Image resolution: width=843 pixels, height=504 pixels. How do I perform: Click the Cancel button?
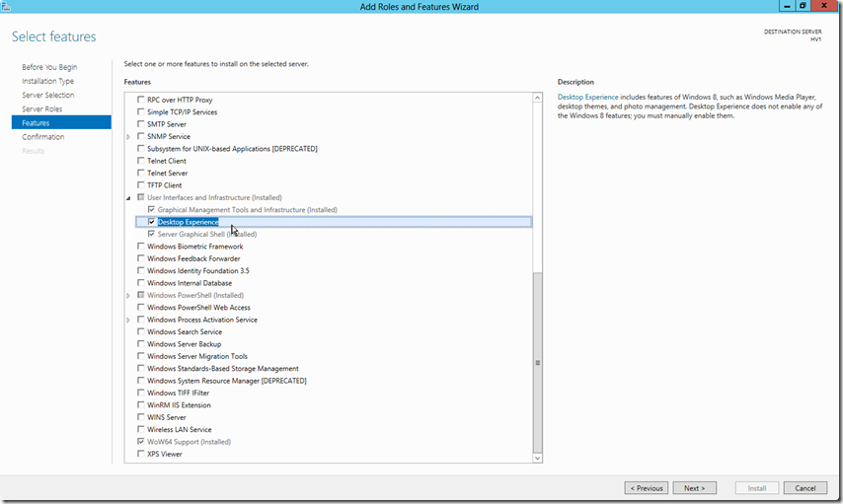tap(805, 488)
